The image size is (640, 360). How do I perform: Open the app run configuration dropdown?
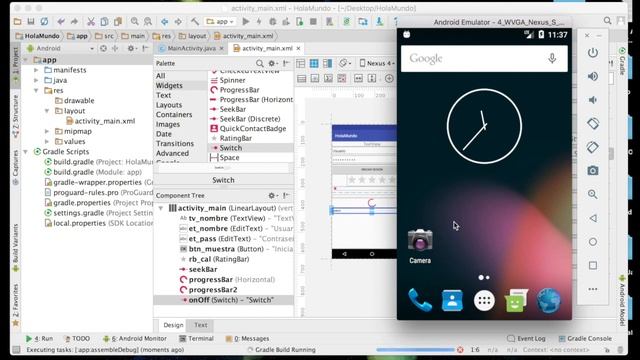pos(220,22)
